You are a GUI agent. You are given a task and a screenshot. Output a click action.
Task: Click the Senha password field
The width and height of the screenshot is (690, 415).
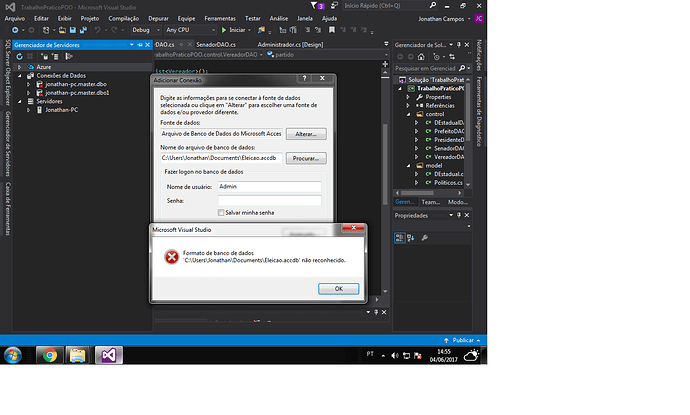[269, 201]
